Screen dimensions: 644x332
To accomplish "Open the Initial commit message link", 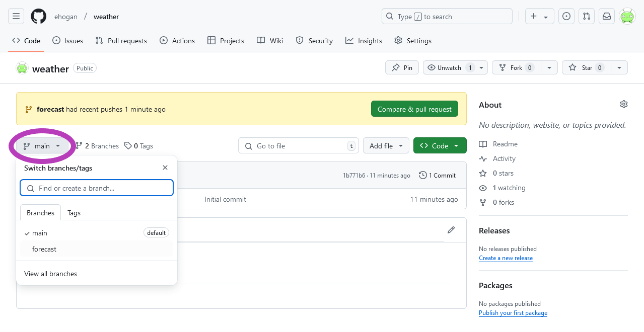I will coord(225,199).
